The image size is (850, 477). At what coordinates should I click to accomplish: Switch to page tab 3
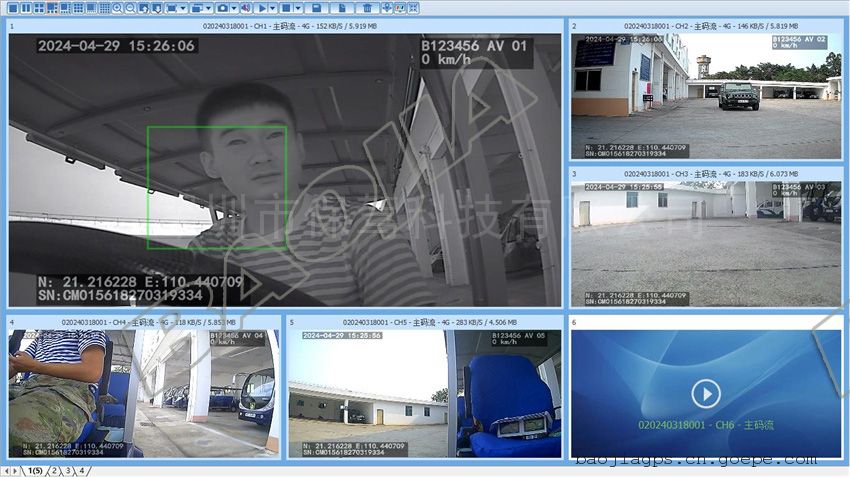click(69, 470)
